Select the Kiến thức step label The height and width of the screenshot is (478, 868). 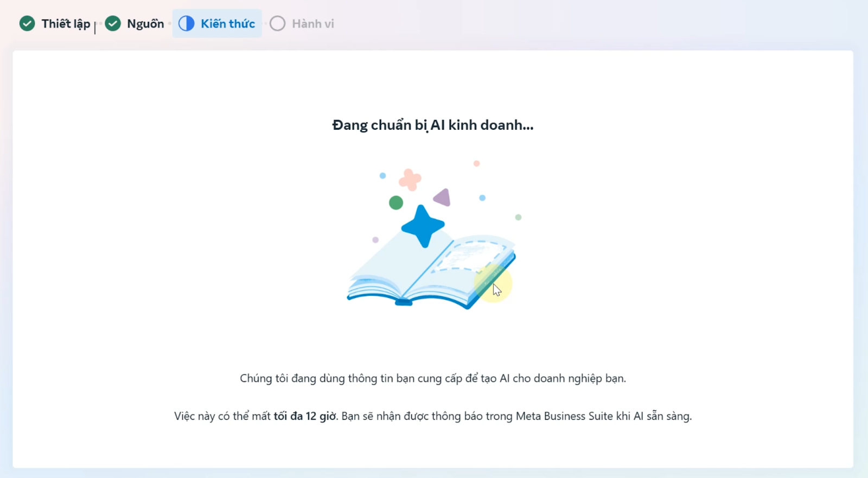(228, 23)
